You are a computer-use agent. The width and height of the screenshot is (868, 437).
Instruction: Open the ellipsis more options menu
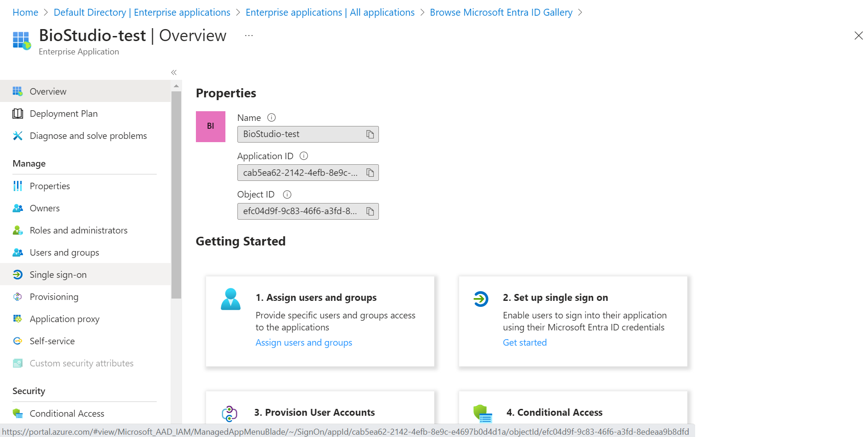(x=249, y=36)
